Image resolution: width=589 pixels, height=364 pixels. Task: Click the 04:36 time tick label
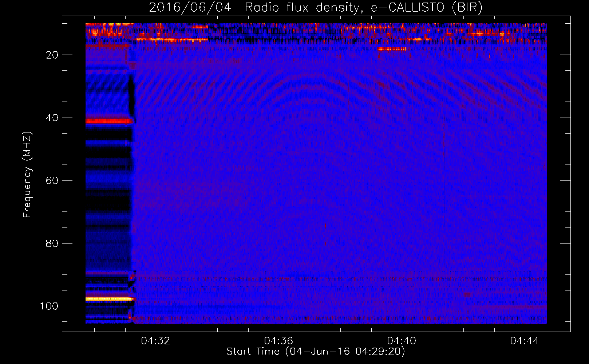click(x=279, y=341)
